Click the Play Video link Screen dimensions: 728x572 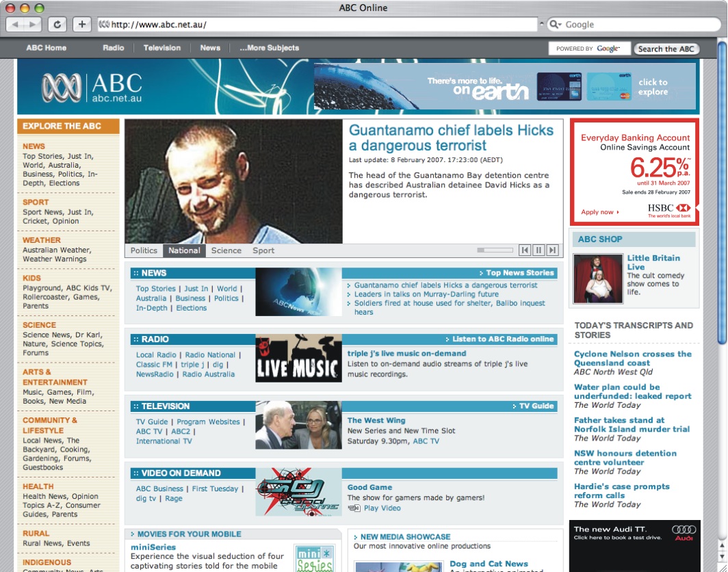382,508
